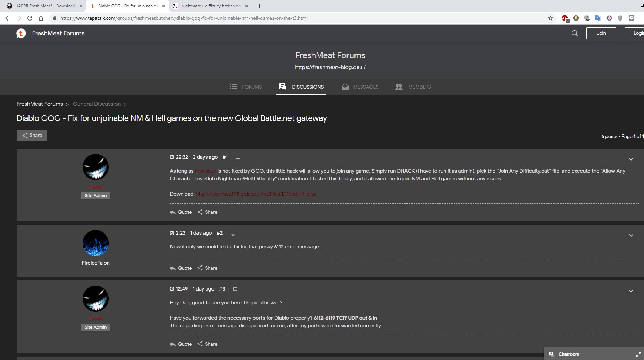
Task: Close the HARRR Fresh Meat tab
Action: coord(81,6)
